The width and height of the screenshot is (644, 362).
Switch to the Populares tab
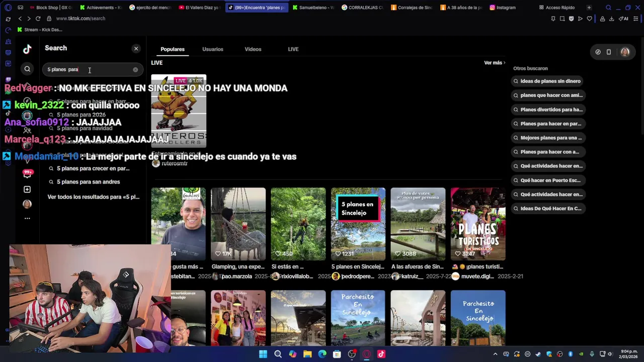(x=173, y=49)
